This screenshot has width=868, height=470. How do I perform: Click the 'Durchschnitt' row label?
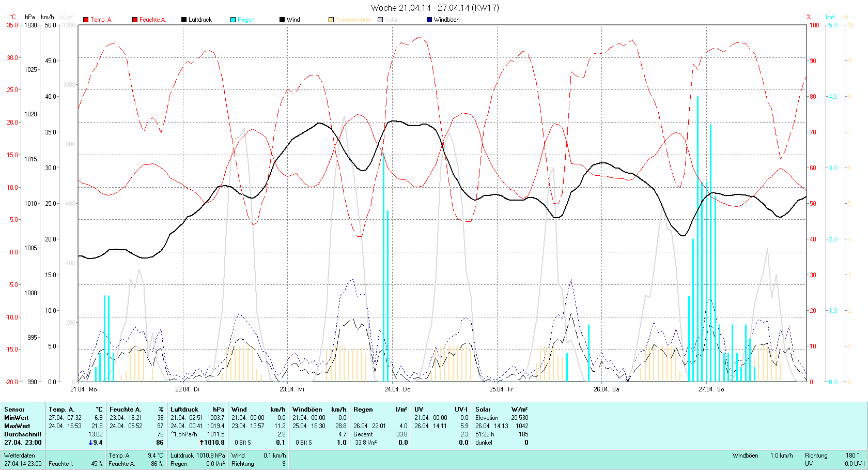pyautogui.click(x=23, y=434)
